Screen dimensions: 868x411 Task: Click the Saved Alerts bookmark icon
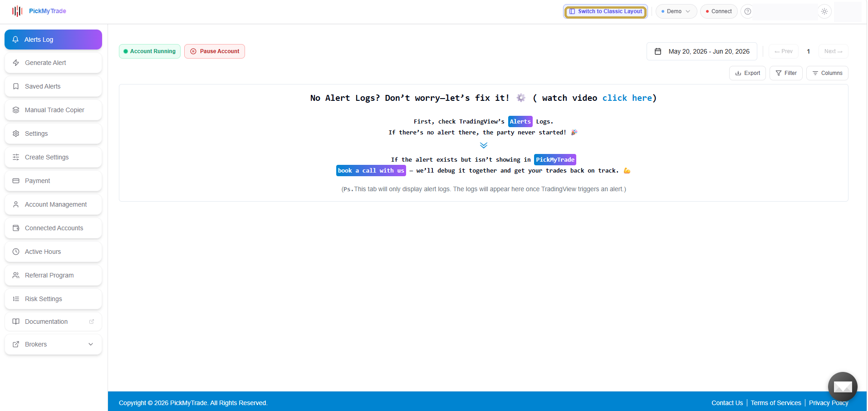tap(16, 86)
